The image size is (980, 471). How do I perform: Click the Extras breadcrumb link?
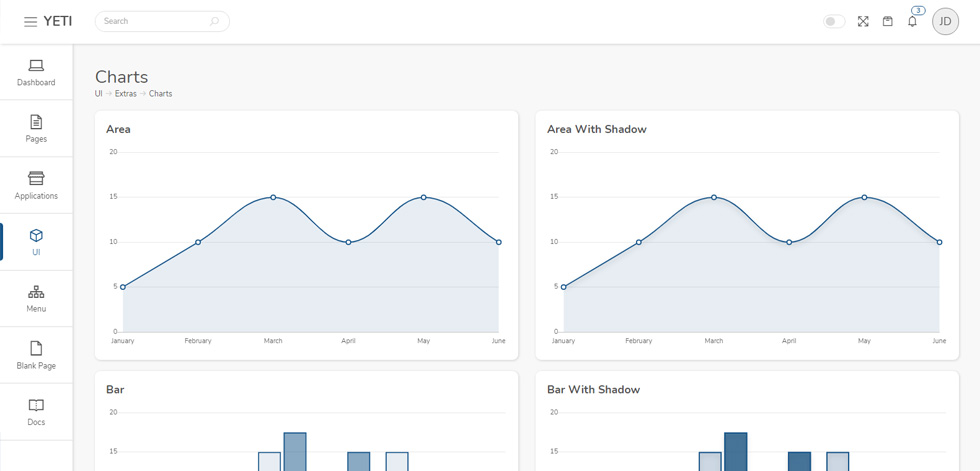pyautogui.click(x=126, y=94)
